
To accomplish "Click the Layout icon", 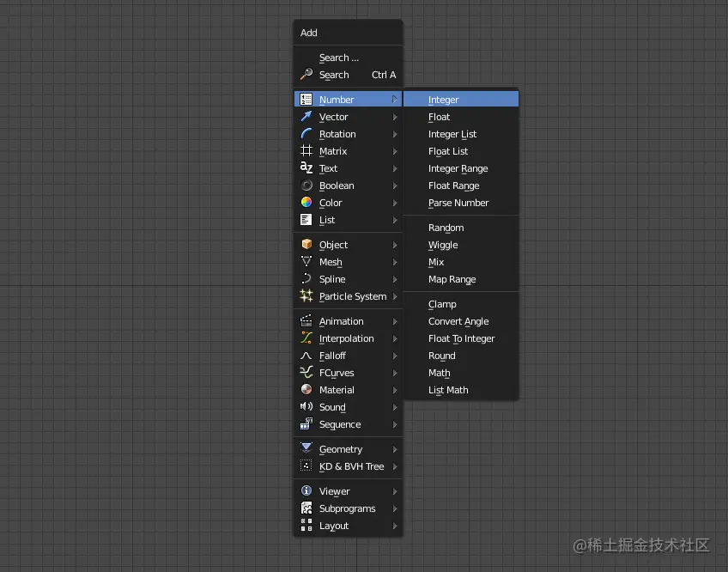I will click(306, 525).
